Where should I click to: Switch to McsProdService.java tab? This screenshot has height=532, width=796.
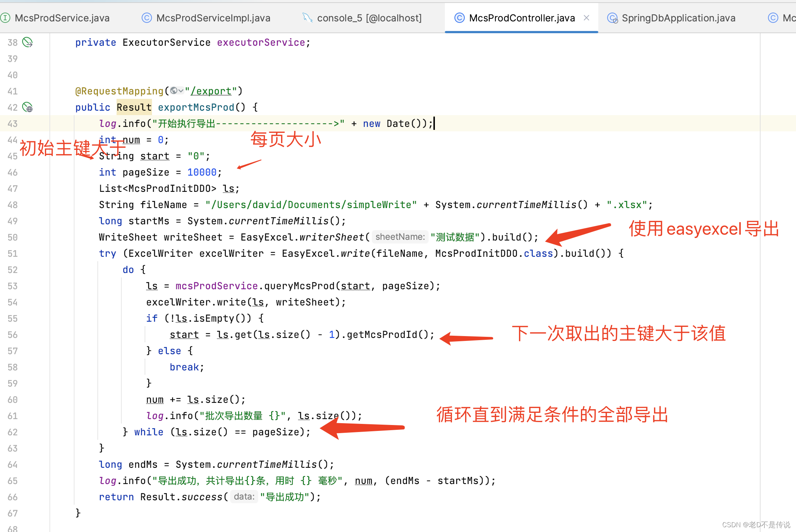point(62,18)
